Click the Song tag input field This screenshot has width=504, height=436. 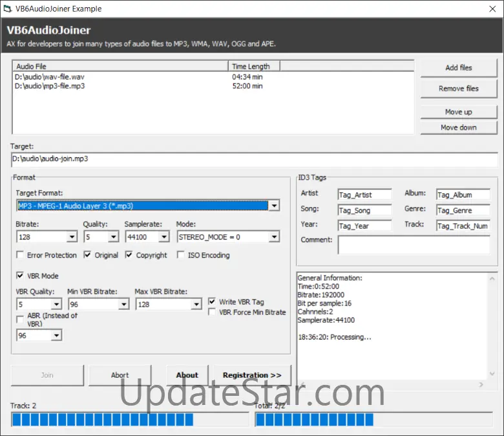(x=365, y=210)
